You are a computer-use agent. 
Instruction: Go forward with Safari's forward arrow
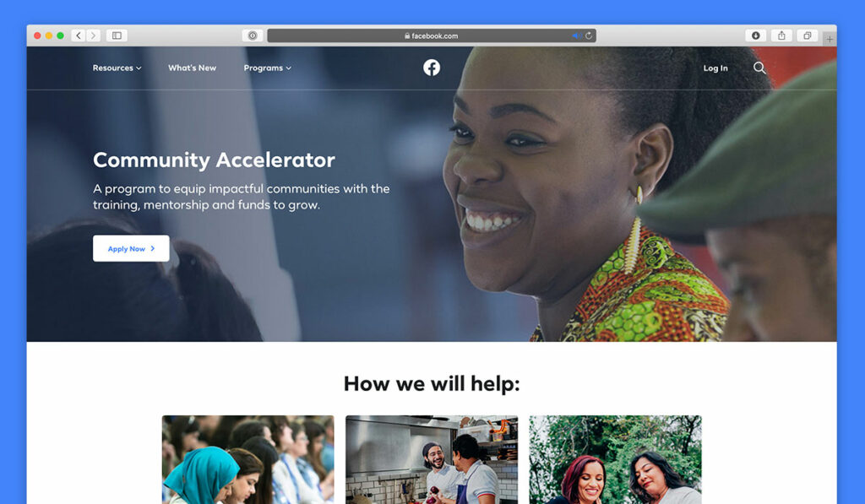pyautogui.click(x=93, y=35)
